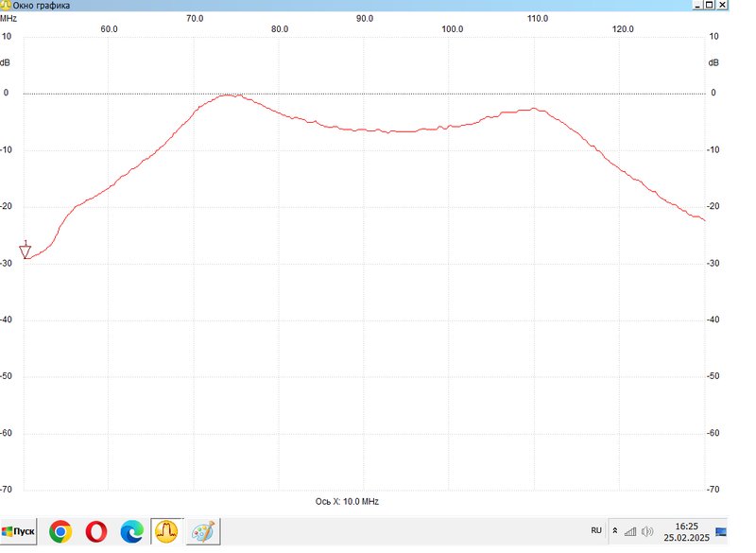
Task: Open the network signal tray icon
Action: point(630,531)
